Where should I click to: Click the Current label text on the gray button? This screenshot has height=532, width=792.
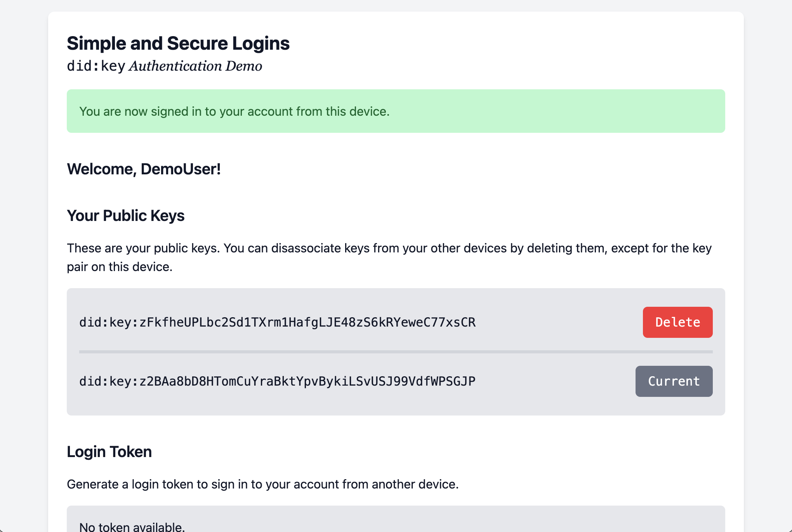coord(674,381)
